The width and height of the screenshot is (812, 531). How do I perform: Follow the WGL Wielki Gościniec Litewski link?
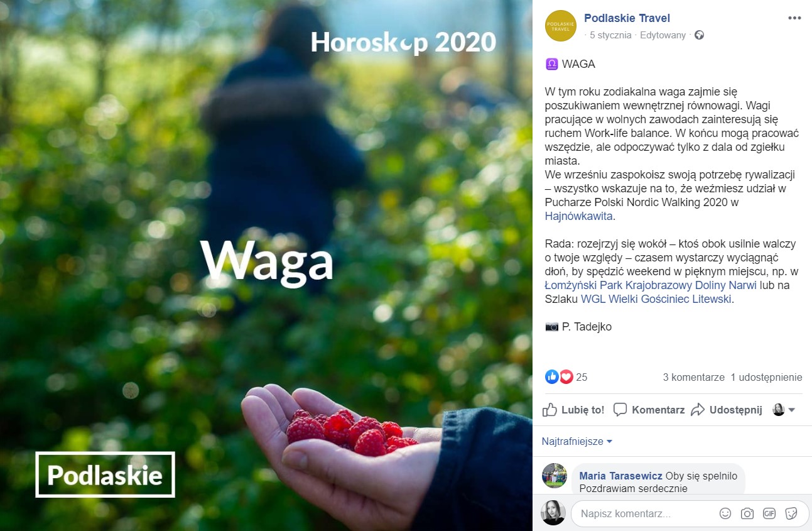click(x=656, y=299)
